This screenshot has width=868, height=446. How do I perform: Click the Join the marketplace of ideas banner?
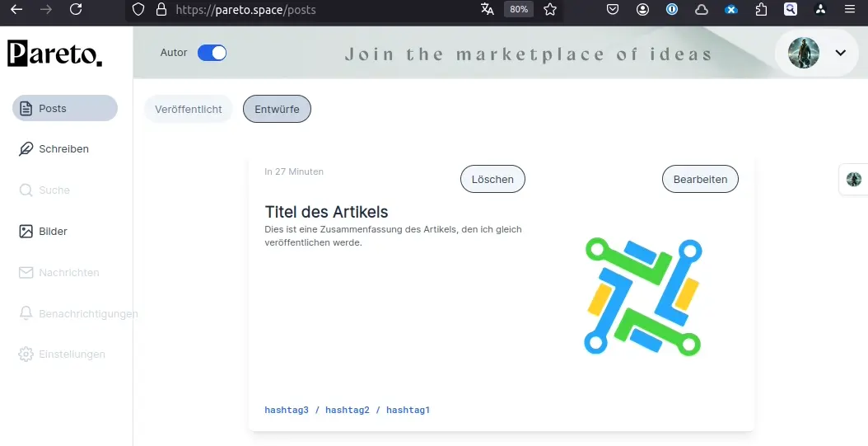click(528, 54)
